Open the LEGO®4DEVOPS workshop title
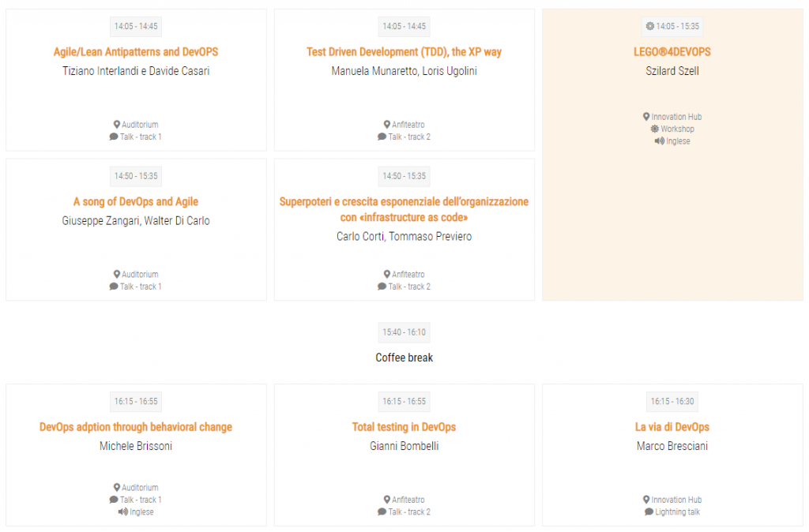 pos(672,52)
